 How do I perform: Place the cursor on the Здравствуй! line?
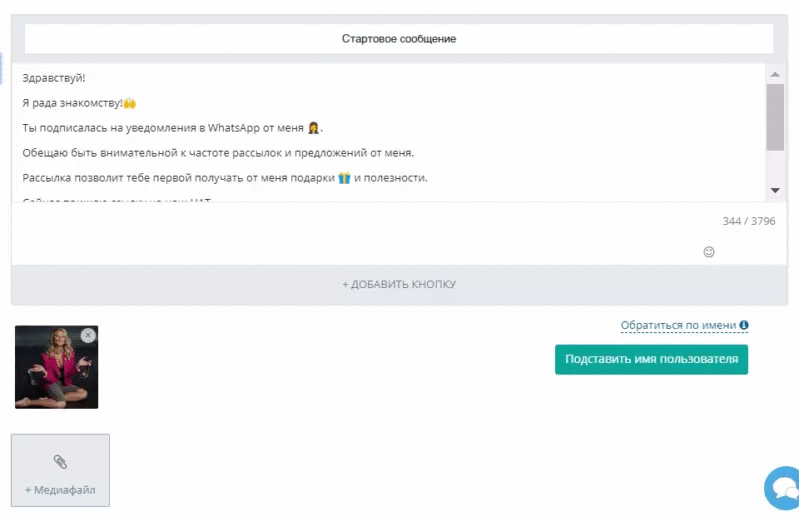tap(54, 78)
